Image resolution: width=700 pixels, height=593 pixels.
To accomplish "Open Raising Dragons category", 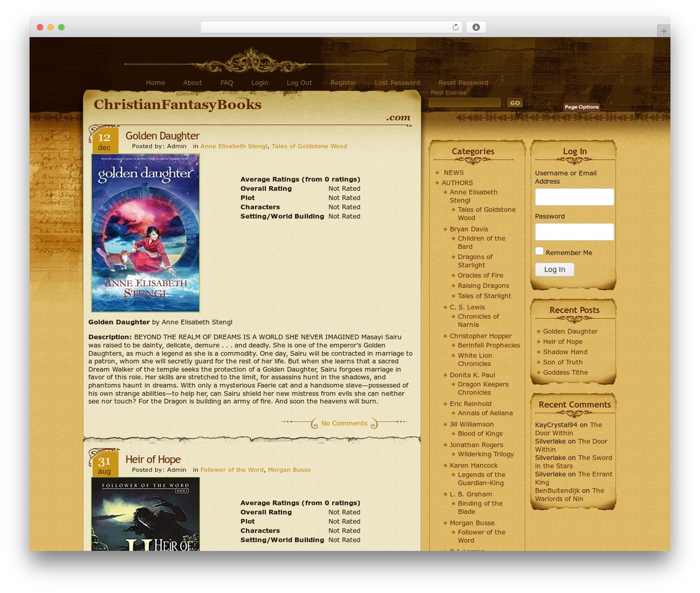I will [483, 286].
